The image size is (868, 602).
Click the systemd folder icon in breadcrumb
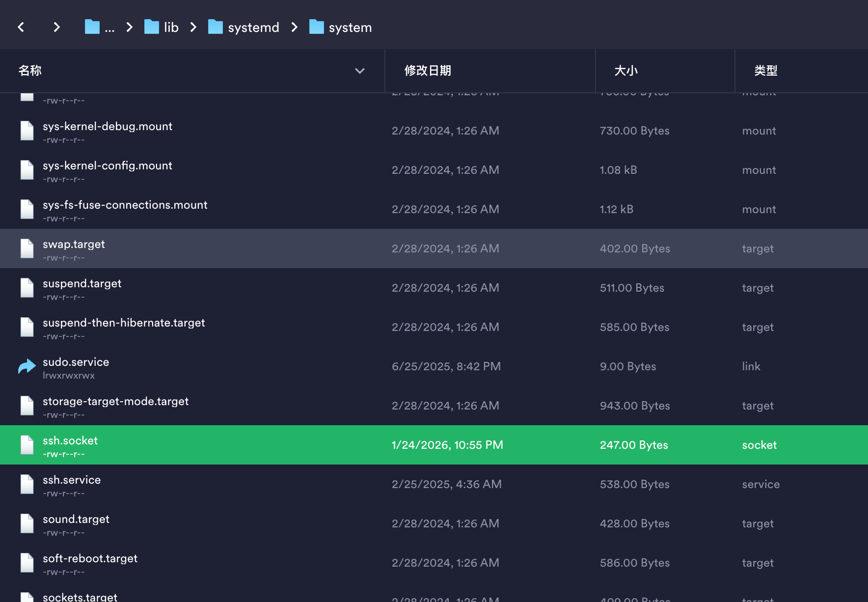point(216,27)
